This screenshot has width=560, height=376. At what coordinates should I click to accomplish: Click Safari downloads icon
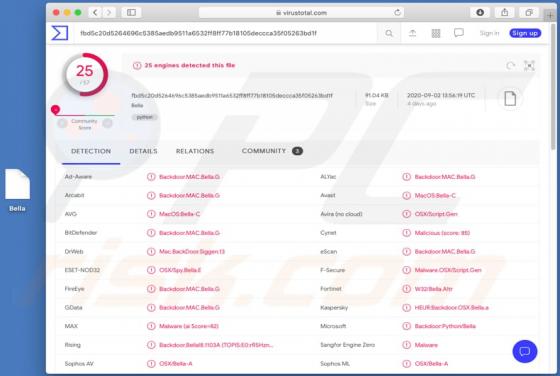coord(480,12)
